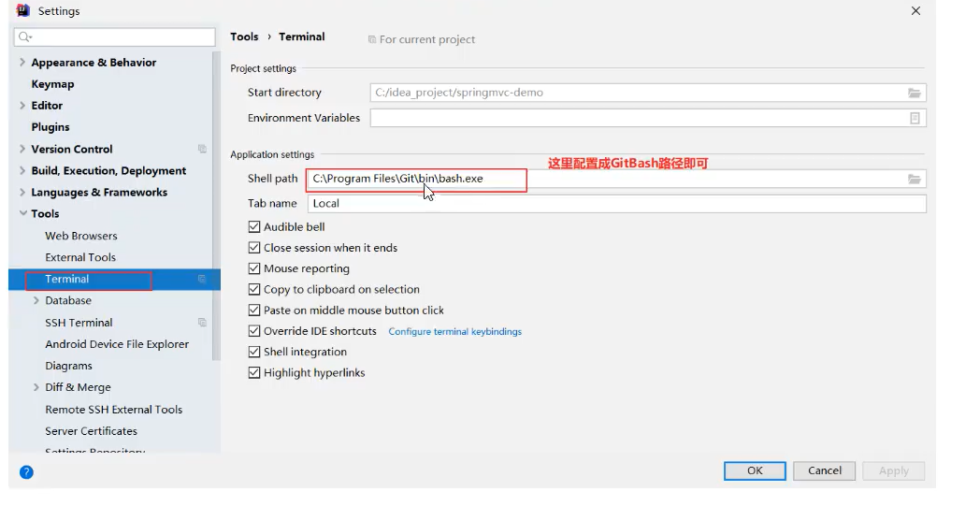980x506 pixels.
Task: Click the Tools breadcrumb
Action: [244, 36]
